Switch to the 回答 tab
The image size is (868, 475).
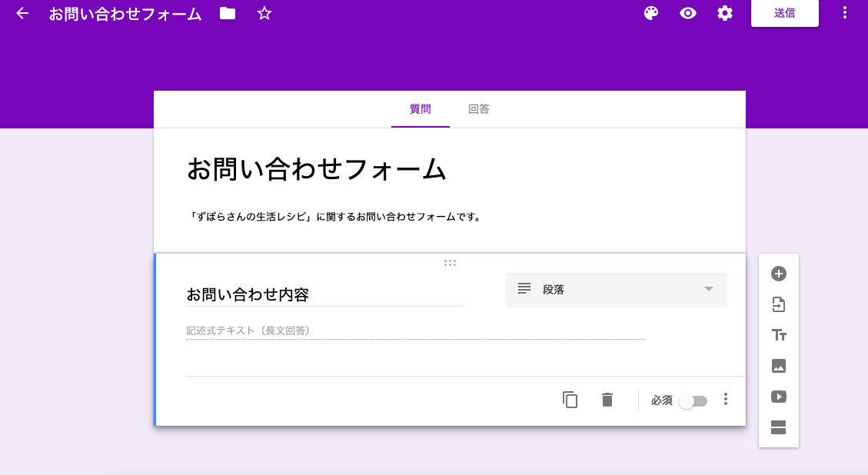[x=479, y=109]
